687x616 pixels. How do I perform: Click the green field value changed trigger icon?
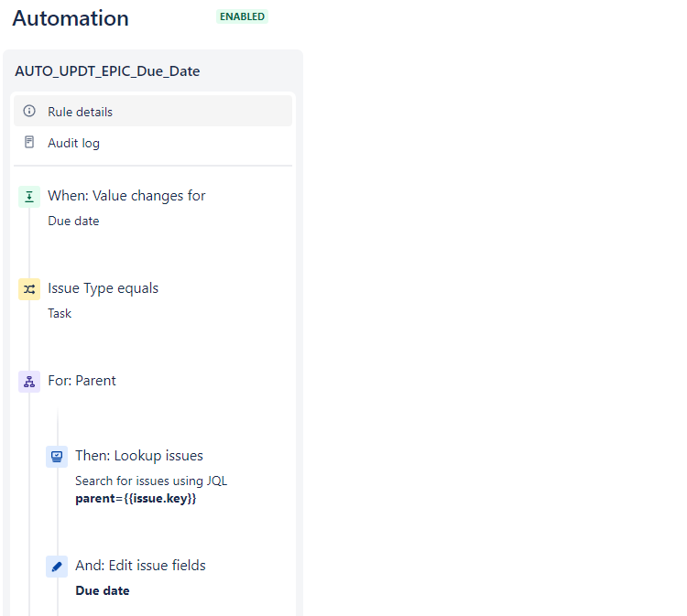click(29, 197)
